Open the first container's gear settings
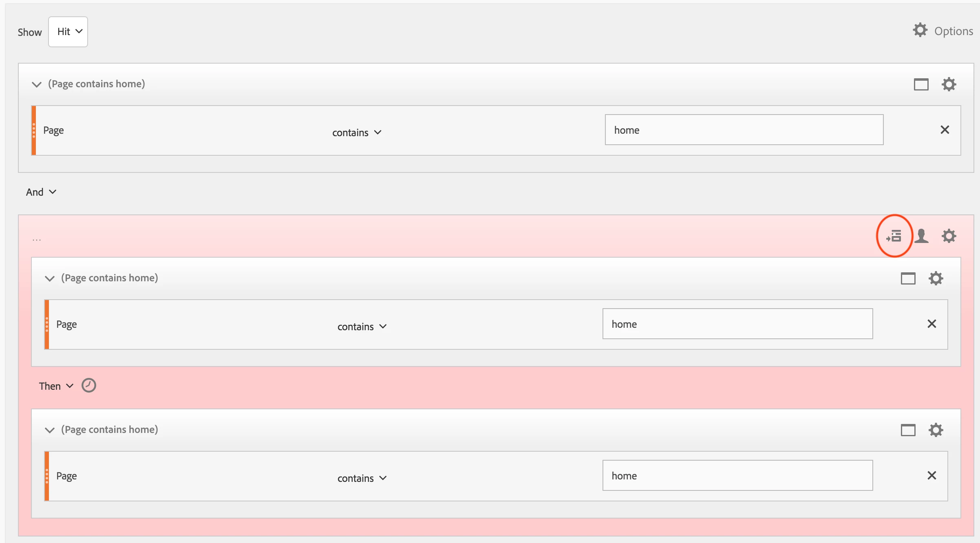Viewport: 980px width, 543px height. click(x=949, y=84)
